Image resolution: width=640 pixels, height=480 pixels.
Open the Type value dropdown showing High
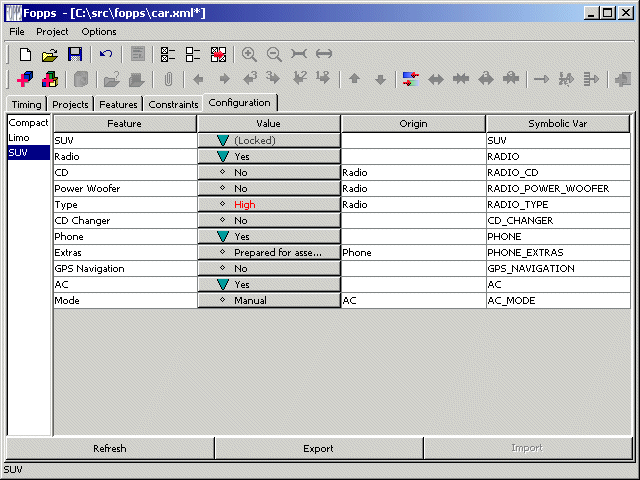[x=269, y=204]
